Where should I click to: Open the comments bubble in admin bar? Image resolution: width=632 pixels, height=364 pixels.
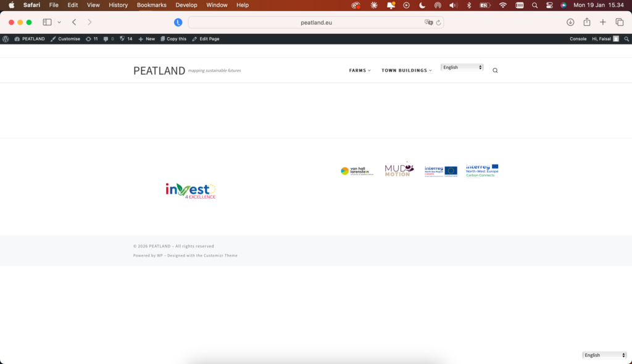point(108,39)
